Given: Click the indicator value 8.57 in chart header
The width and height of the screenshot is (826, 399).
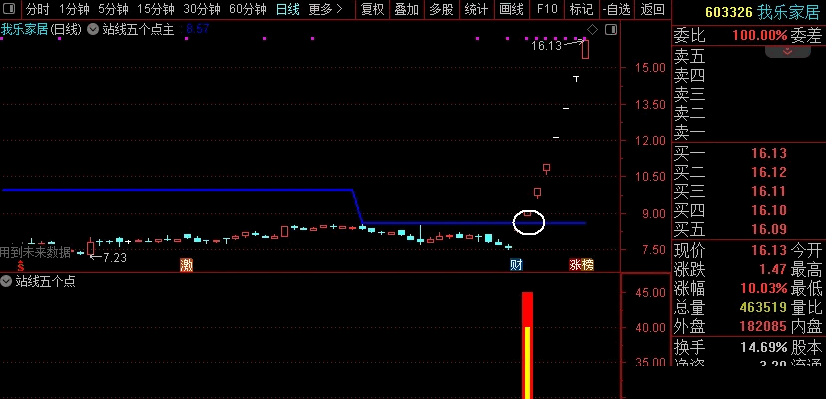Looking at the screenshot, I should [198, 30].
